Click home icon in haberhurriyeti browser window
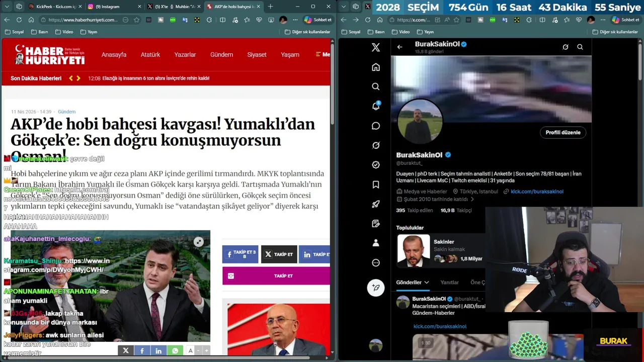The width and height of the screenshot is (644, 362). [x=31, y=20]
